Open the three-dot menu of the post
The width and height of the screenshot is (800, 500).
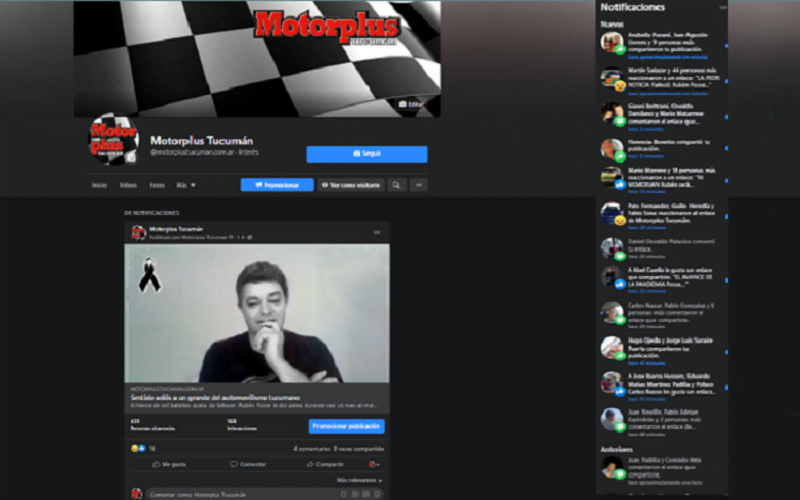click(x=377, y=233)
